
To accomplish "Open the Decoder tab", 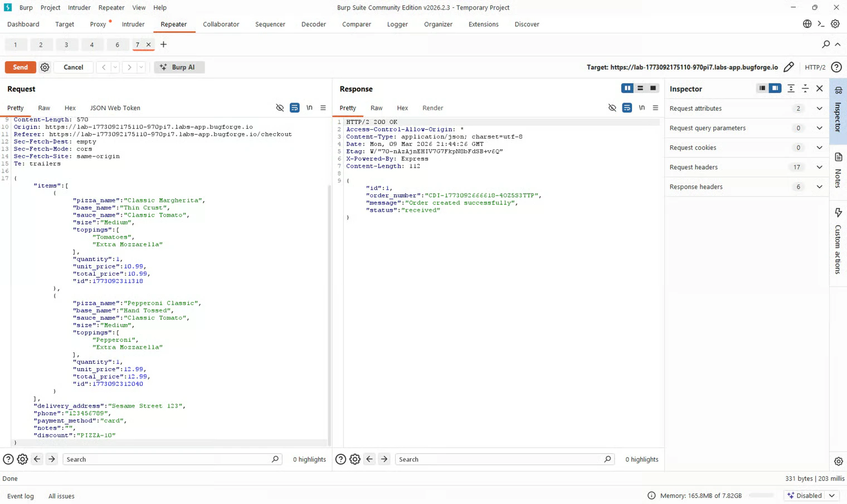I will pos(314,25).
